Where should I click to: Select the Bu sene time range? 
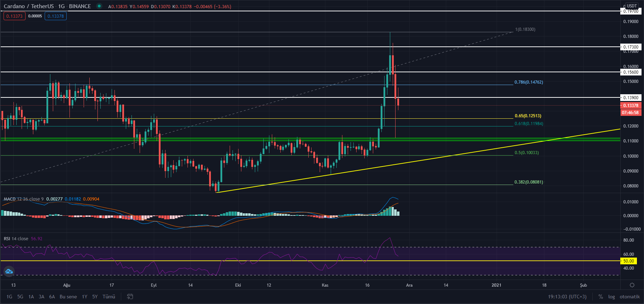pos(68,297)
